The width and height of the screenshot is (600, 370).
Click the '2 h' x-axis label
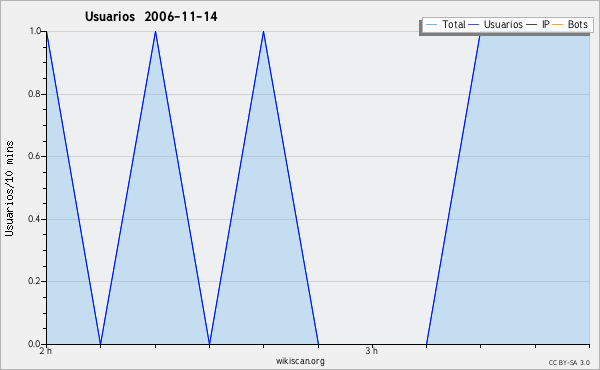pos(45,350)
